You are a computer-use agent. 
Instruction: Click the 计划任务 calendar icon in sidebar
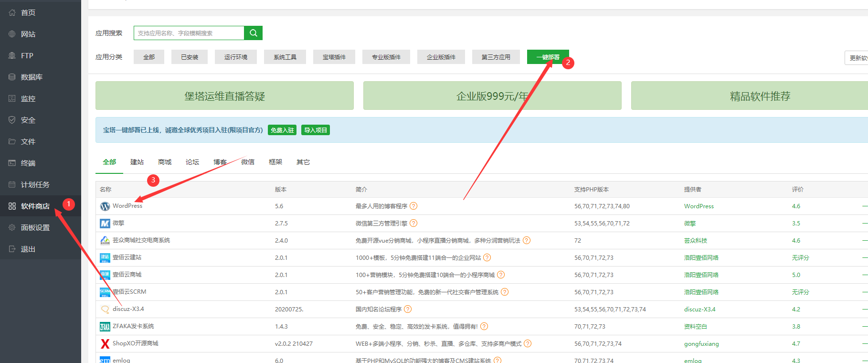12,184
